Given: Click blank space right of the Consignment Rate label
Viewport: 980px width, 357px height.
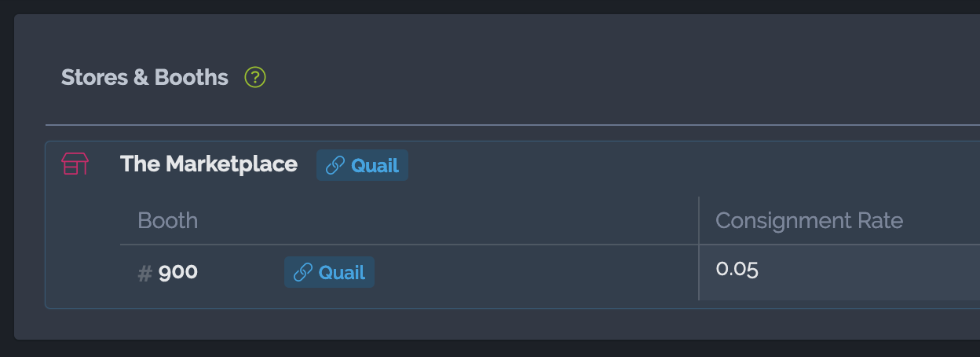Looking at the screenshot, I should [941, 220].
